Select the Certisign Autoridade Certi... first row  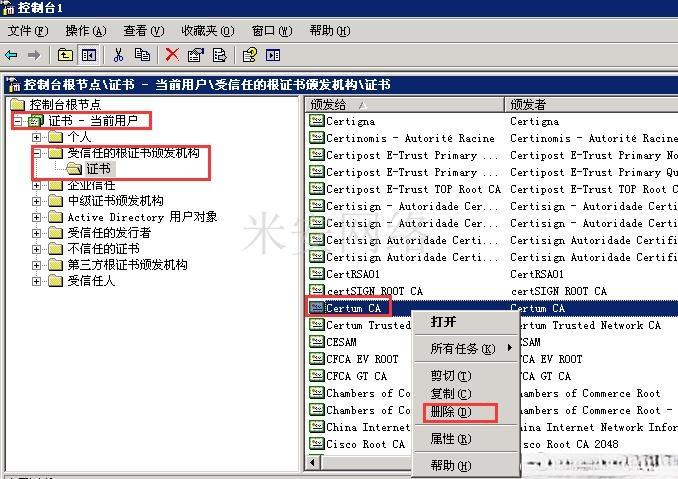(x=404, y=240)
